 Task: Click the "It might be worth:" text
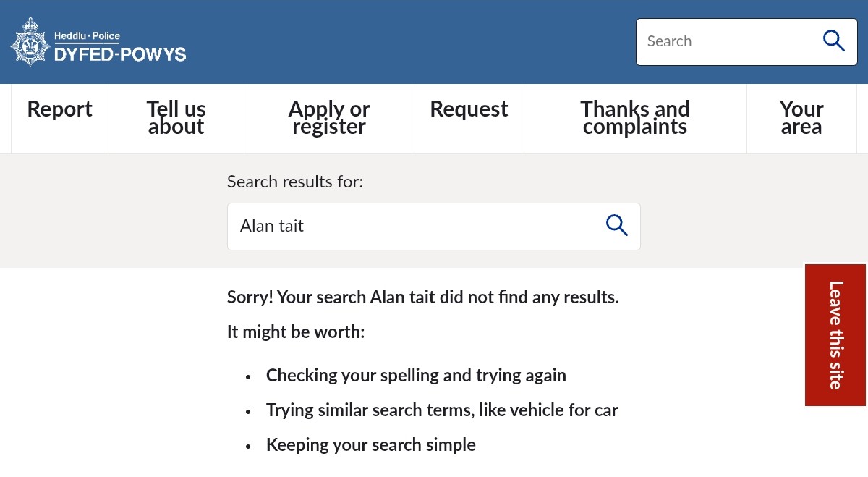click(x=296, y=332)
